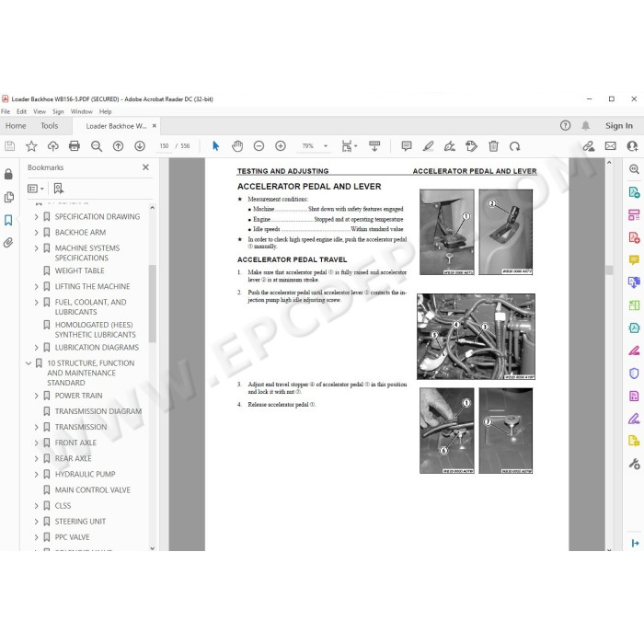Expand FUEL, COOLANT, AND LUBRICANTS bookmark
This screenshot has width=644, height=644.
click(x=36, y=303)
